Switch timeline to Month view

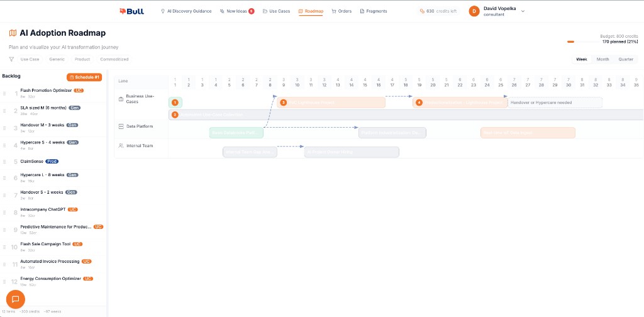point(602,59)
